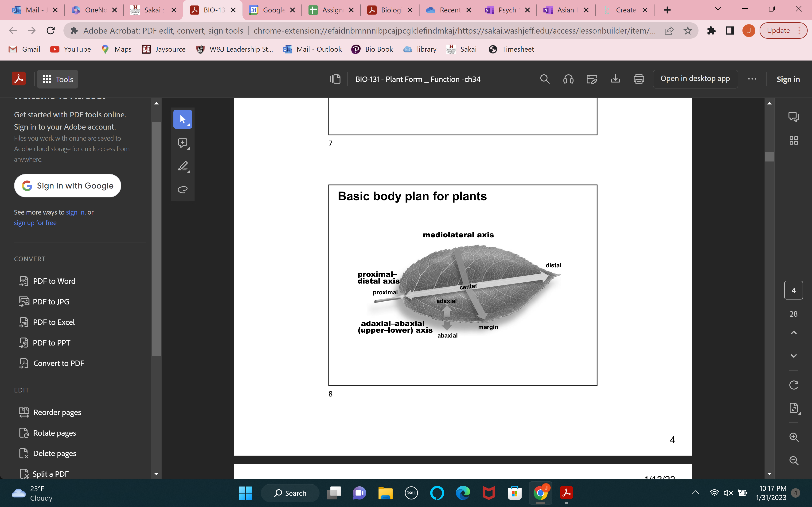The image size is (812, 507).
Task: Select the highlighter annotation tool
Action: [x=183, y=167]
